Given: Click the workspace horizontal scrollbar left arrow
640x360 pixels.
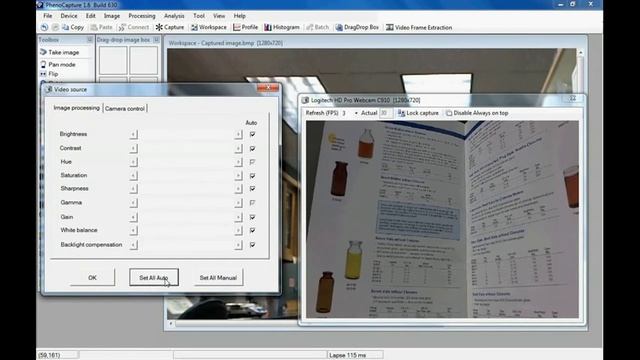Looking at the screenshot, I should coord(171,324).
